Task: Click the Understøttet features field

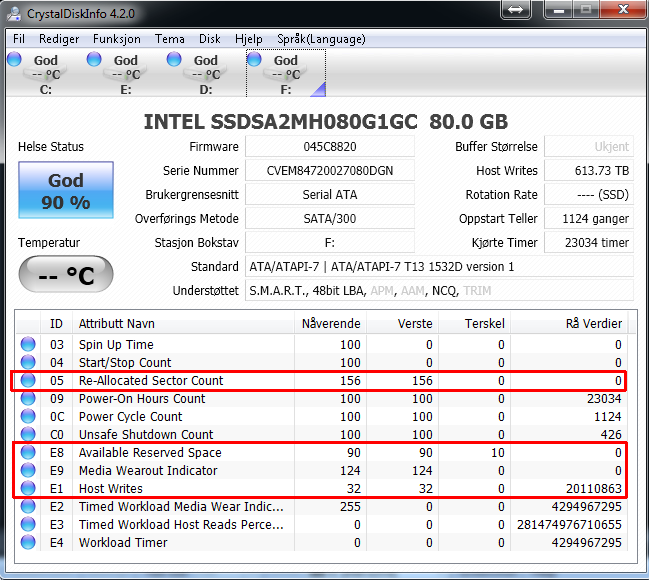Action: 440,291
